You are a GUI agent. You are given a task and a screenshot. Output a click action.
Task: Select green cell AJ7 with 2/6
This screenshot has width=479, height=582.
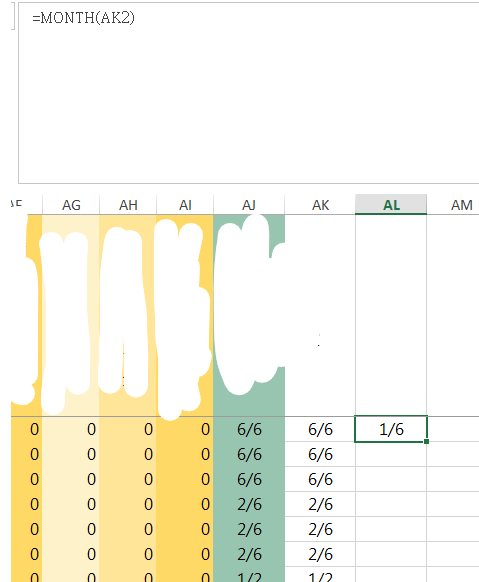pyautogui.click(x=249, y=554)
